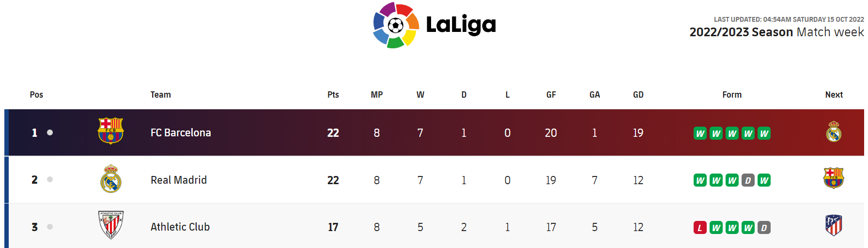
Task: Sort table by GD column header
Action: [638, 95]
